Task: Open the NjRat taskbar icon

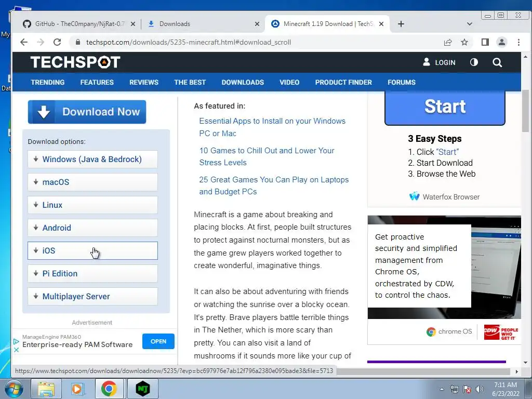Action: pos(142,389)
